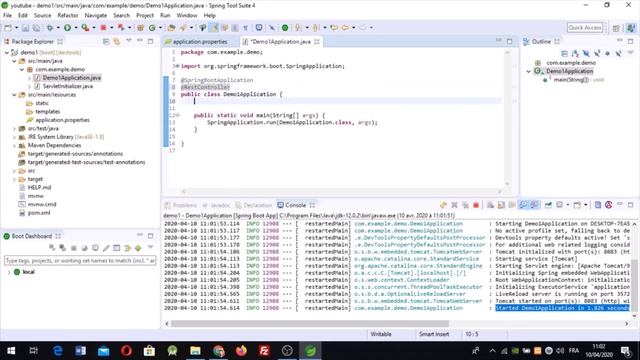
Task: Click the stop square in Boot Dashboard toolbar
Action: pyautogui.click(x=74, y=248)
